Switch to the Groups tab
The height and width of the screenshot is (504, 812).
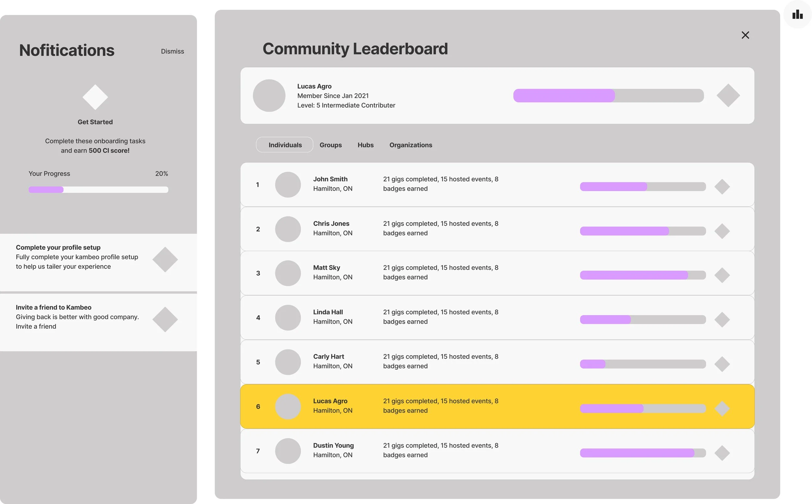330,145
